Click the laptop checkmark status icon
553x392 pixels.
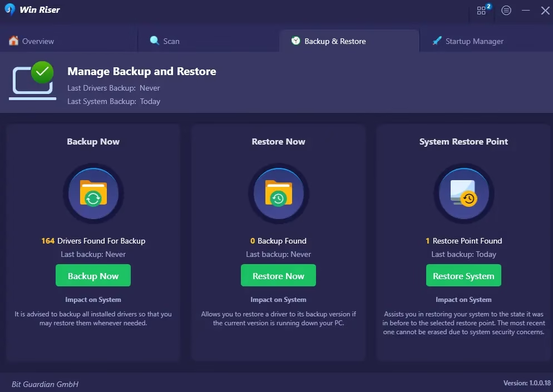pyautogui.click(x=33, y=81)
